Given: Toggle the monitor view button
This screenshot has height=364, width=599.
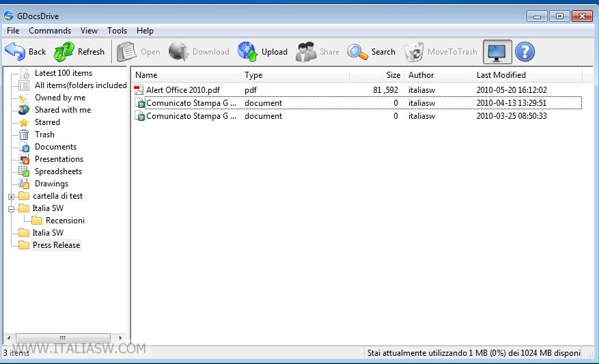Looking at the screenshot, I should coord(497,52).
